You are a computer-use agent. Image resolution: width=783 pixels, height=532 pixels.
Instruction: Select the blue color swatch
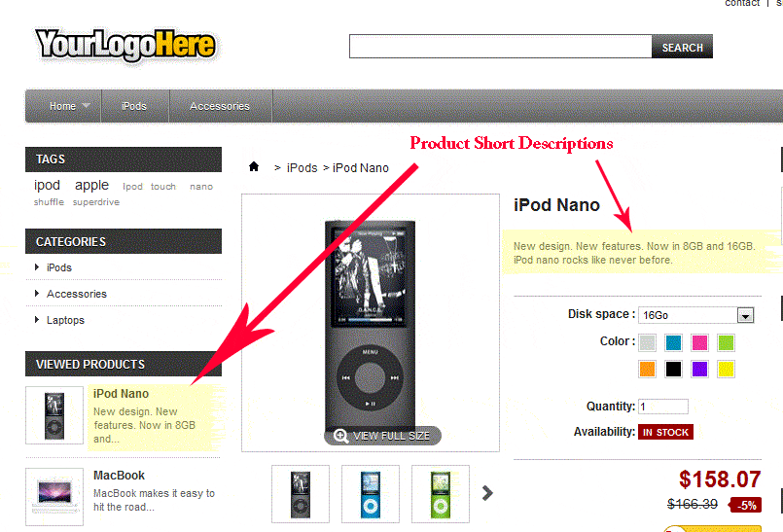pyautogui.click(x=673, y=342)
